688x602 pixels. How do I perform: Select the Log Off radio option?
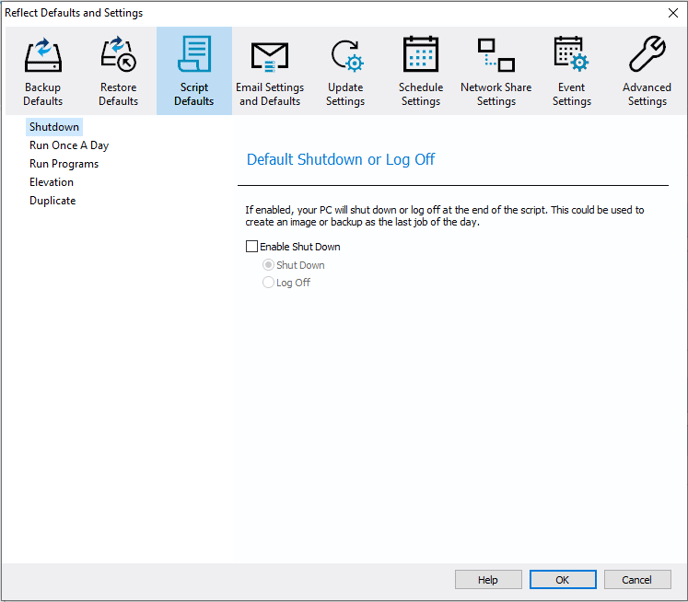coord(268,283)
